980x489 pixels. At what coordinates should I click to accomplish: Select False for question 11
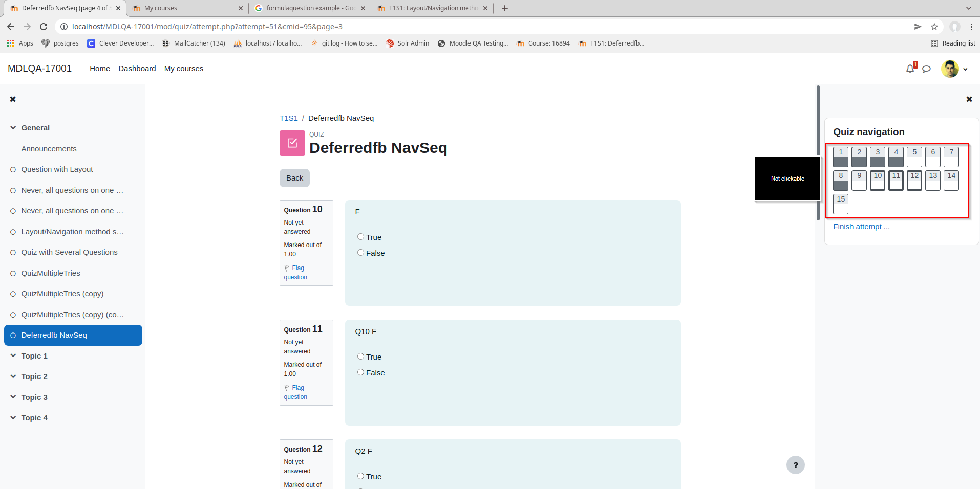pyautogui.click(x=360, y=372)
